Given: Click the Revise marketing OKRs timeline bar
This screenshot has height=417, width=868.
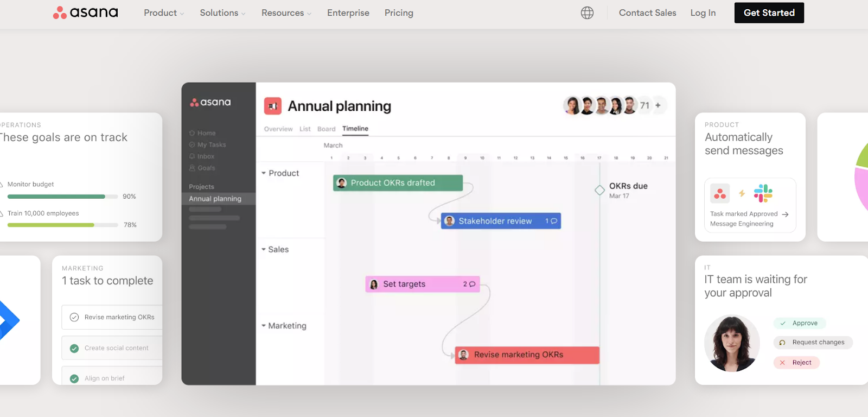Looking at the screenshot, I should click(x=527, y=355).
